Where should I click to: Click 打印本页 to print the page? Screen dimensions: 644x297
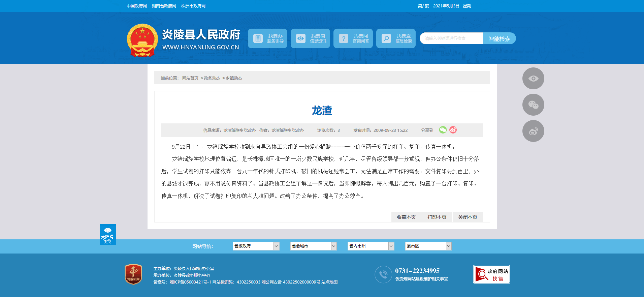pyautogui.click(x=437, y=217)
